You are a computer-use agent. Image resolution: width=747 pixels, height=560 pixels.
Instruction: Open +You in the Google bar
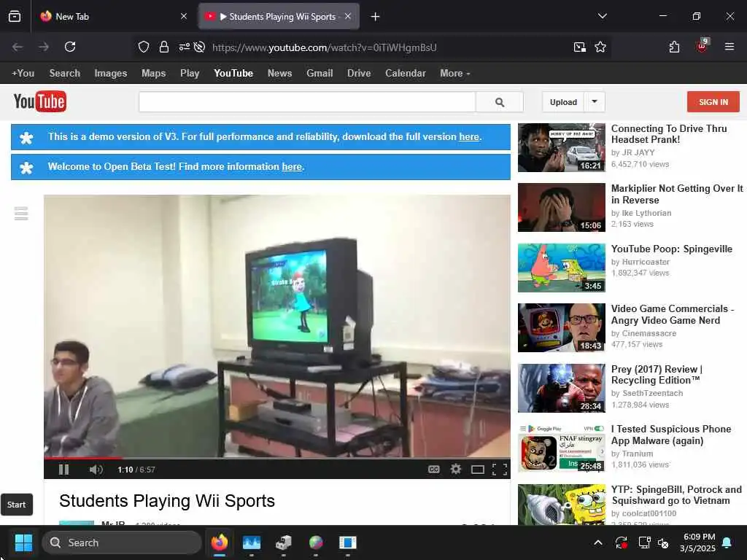pos(23,74)
